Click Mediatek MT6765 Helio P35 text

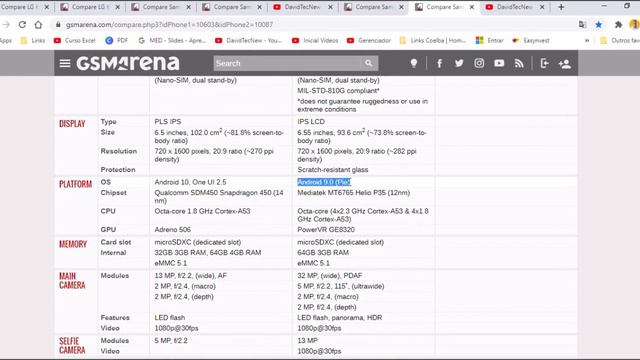[353, 193]
